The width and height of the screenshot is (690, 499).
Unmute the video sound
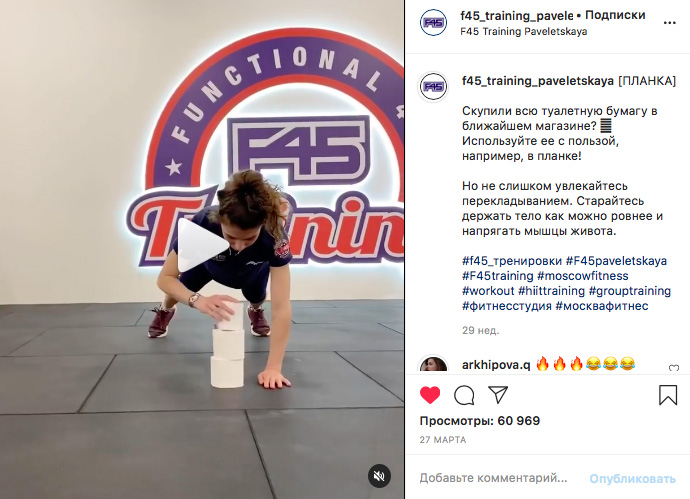point(379,476)
